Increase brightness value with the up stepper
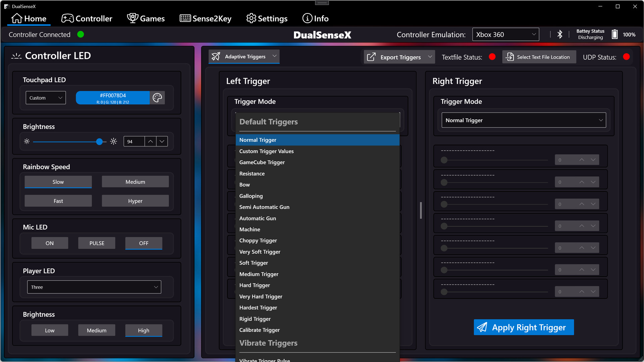The width and height of the screenshot is (644, 362). tap(150, 141)
